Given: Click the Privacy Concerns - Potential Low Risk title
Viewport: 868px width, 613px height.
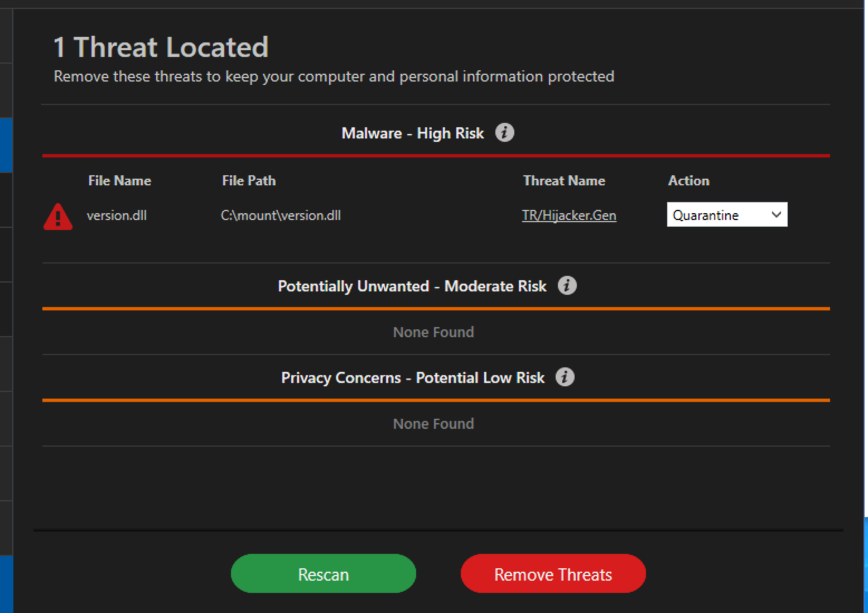Looking at the screenshot, I should pyautogui.click(x=413, y=378).
